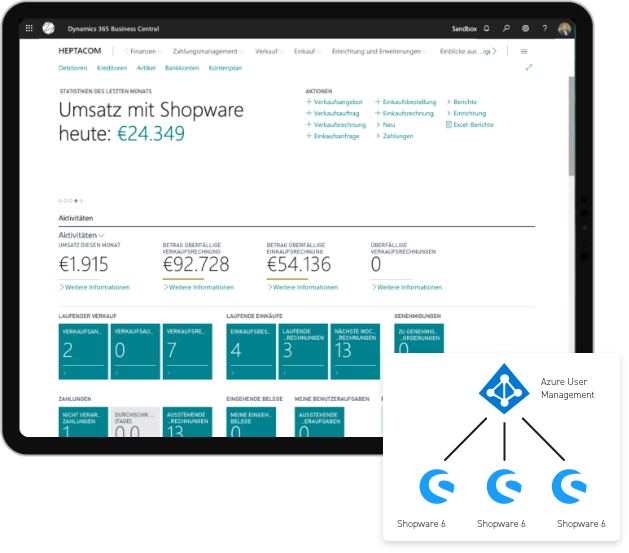Open the app launcher waffle icon
The image size is (629, 553).
[29, 29]
